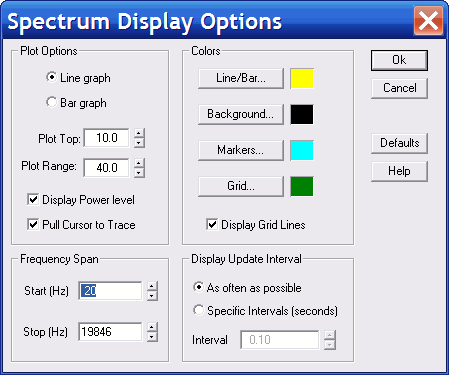
Task: Increase Plot Range with up arrow
Action: pos(139,163)
